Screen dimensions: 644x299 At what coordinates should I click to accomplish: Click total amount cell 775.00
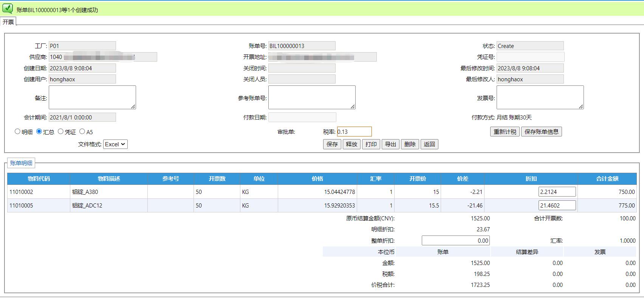(607, 205)
